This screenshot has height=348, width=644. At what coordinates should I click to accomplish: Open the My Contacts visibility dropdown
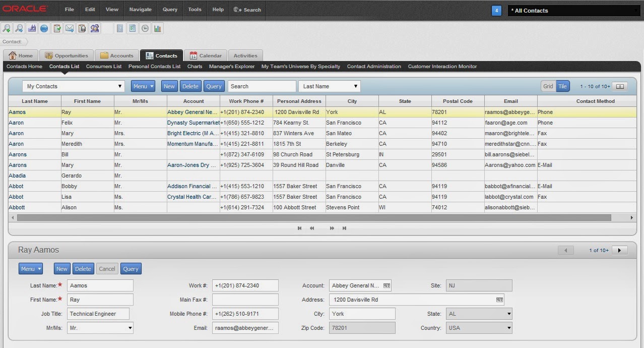point(120,86)
